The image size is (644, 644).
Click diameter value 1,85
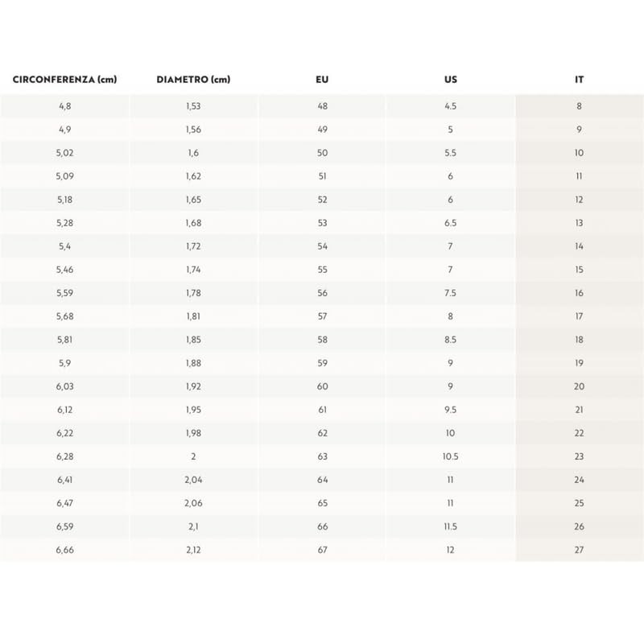(193, 340)
